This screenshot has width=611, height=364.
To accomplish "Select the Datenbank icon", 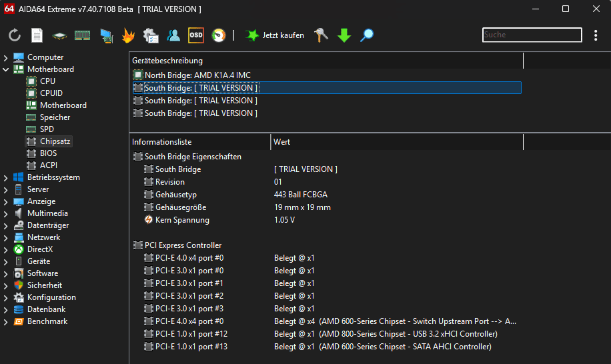I will tap(18, 309).
